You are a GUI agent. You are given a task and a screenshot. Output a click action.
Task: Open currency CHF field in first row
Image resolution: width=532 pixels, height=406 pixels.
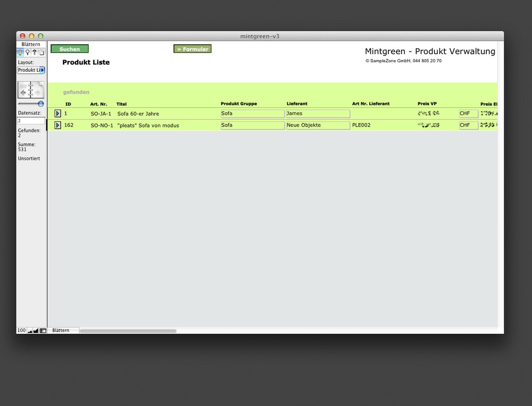click(468, 114)
